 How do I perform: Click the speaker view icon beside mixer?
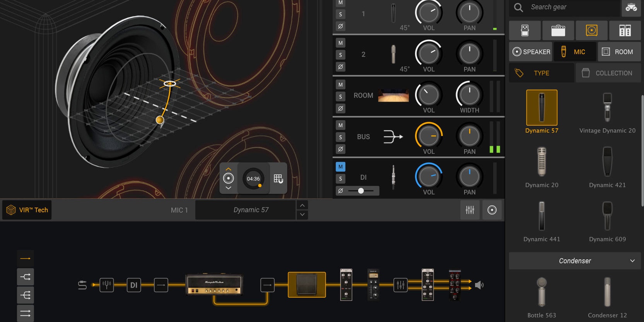(492, 210)
